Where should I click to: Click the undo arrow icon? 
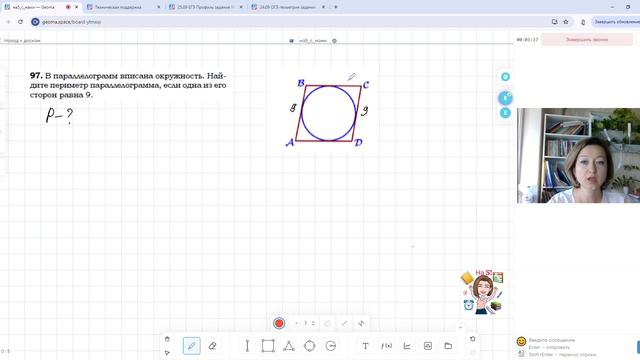coord(473,339)
